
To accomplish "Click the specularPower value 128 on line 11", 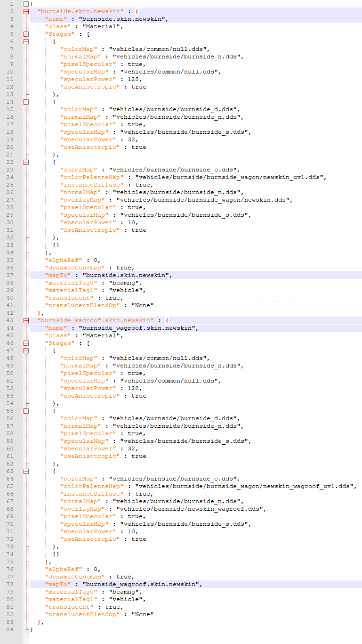I will (x=133, y=79).
